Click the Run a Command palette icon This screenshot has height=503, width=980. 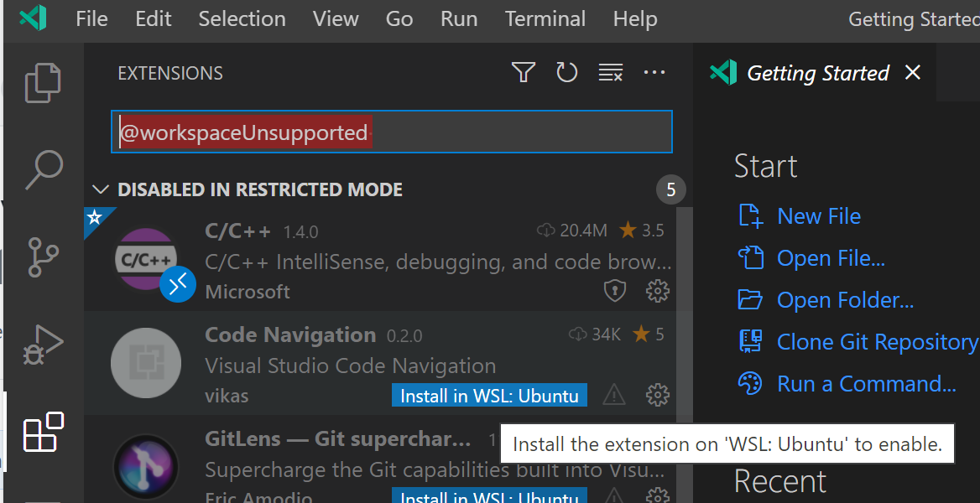(751, 384)
